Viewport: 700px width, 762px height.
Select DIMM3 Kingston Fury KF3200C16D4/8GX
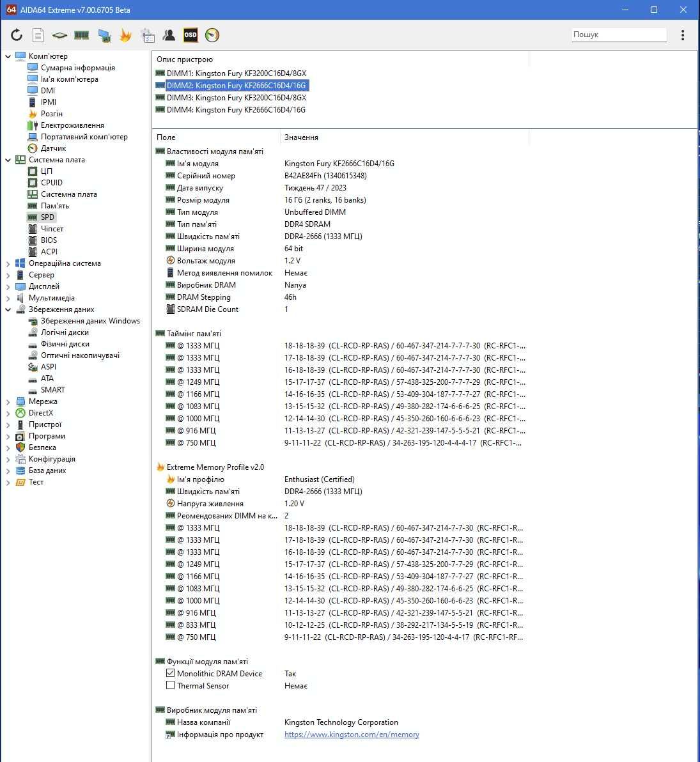pos(237,98)
